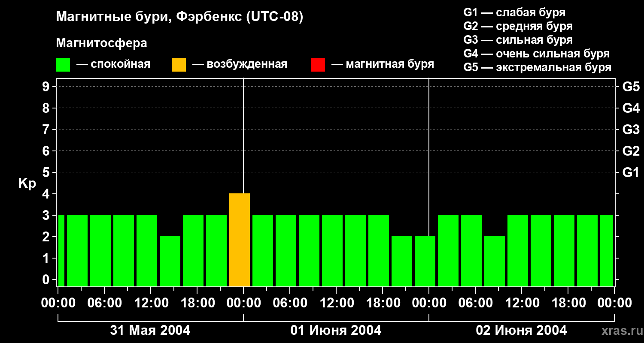Click the 5 on the Kp axis
The width and height of the screenshot is (644, 343).
click(x=47, y=172)
